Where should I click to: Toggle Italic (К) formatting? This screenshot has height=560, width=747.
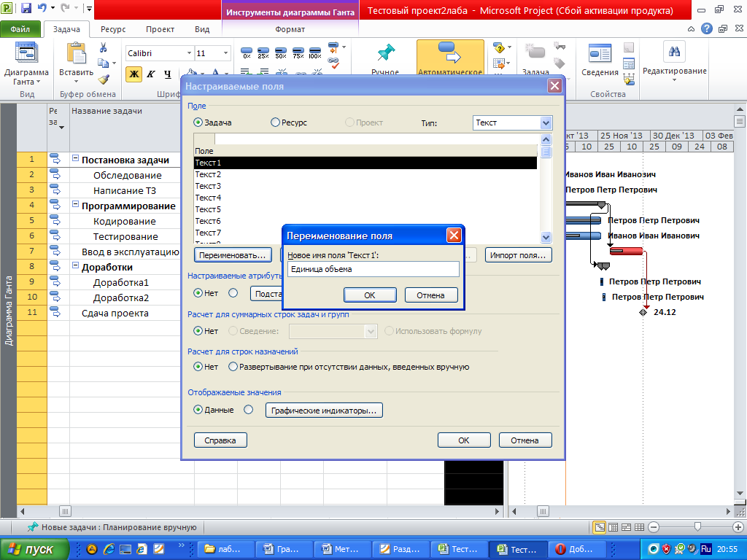pyautogui.click(x=150, y=74)
